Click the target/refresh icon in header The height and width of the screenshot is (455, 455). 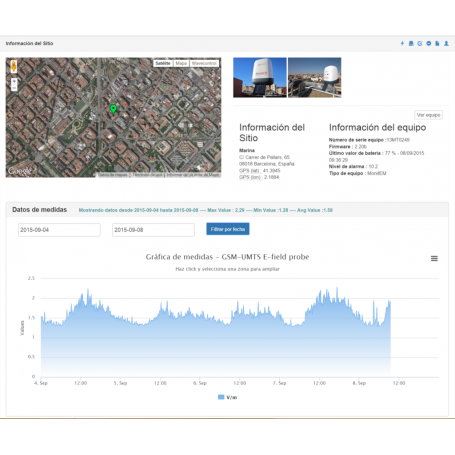click(420, 43)
